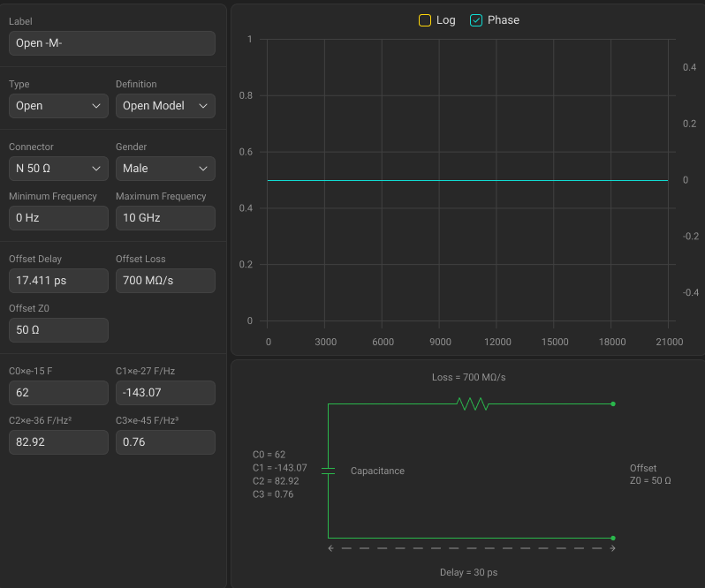Click the capacitor symbol in the circuit diagram
The width and height of the screenshot is (705, 588).
pos(328,471)
